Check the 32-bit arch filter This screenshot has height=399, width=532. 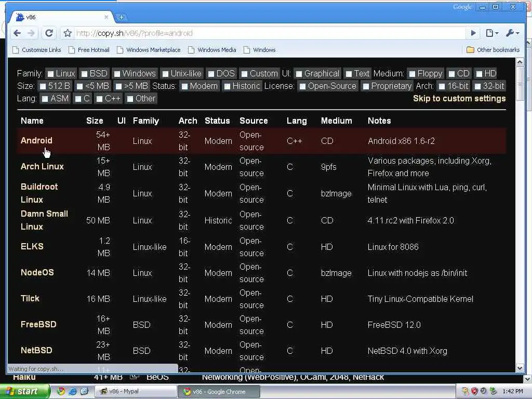click(478, 87)
